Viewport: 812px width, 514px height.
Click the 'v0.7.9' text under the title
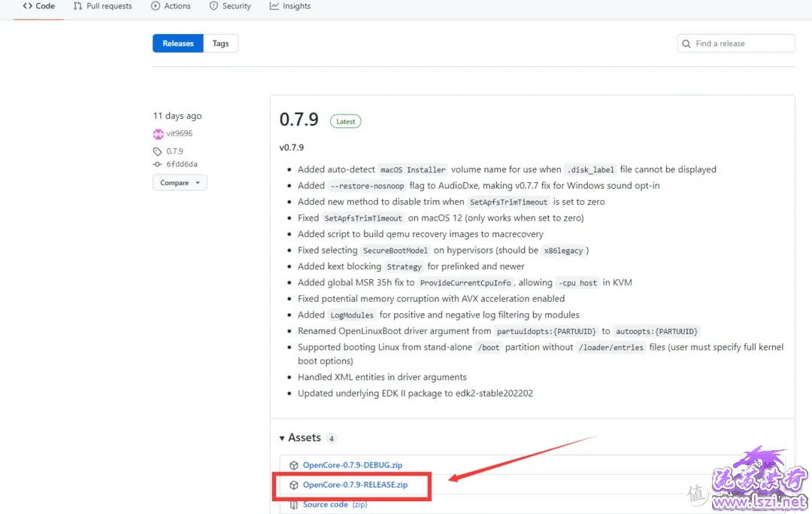pos(292,148)
